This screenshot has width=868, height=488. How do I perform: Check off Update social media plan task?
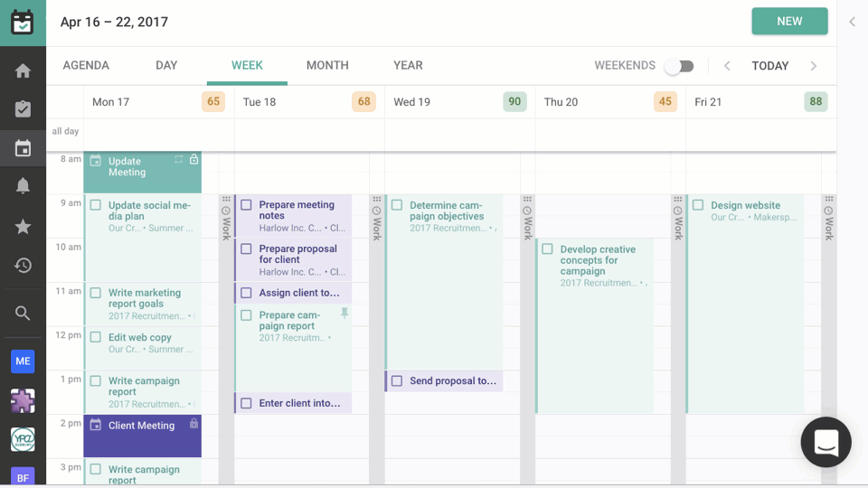click(96, 206)
